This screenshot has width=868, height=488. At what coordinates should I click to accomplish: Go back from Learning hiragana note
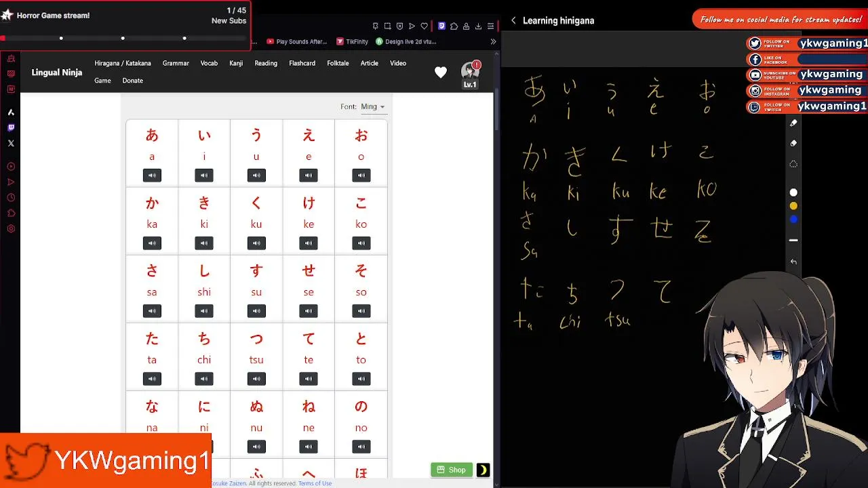(513, 20)
